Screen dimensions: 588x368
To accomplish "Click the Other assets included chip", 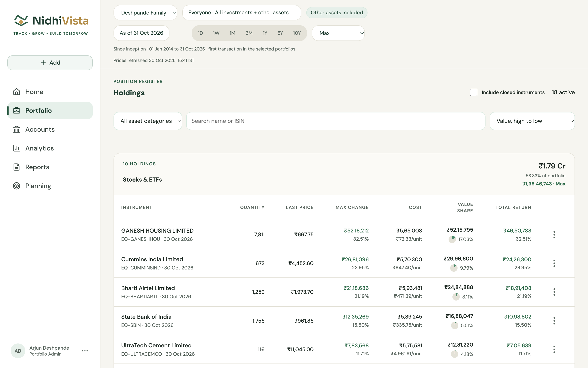I will tap(337, 13).
